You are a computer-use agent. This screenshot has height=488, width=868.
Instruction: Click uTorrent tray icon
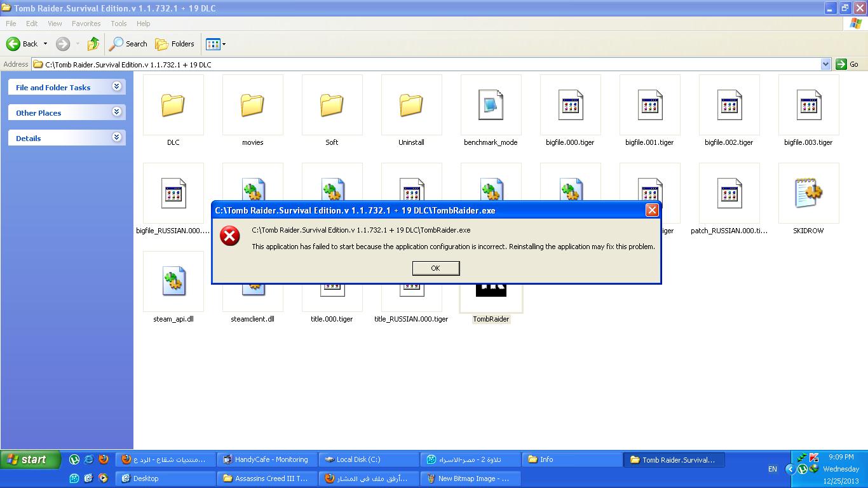(x=802, y=470)
